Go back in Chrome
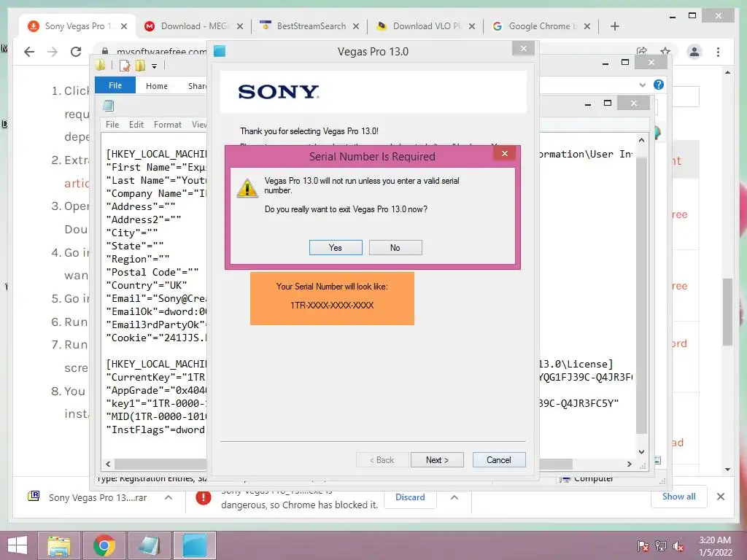Screen dimensions: 747x560 pyautogui.click(x=29, y=52)
